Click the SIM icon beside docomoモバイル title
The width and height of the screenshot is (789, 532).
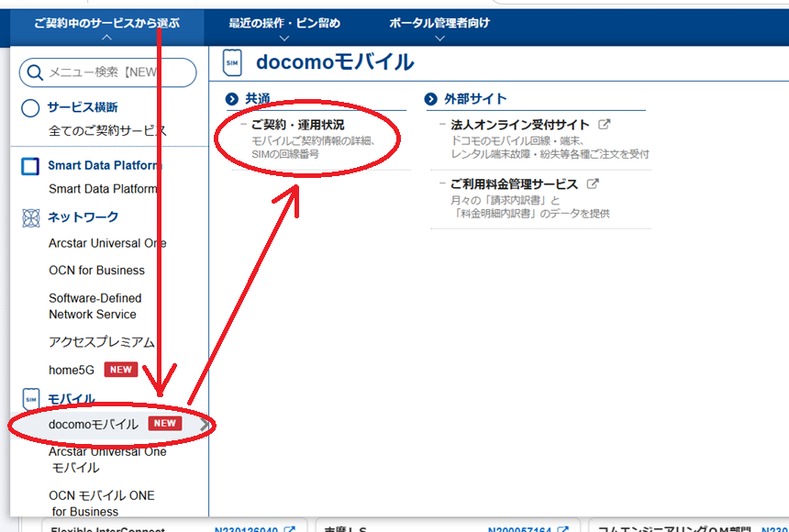(232, 63)
